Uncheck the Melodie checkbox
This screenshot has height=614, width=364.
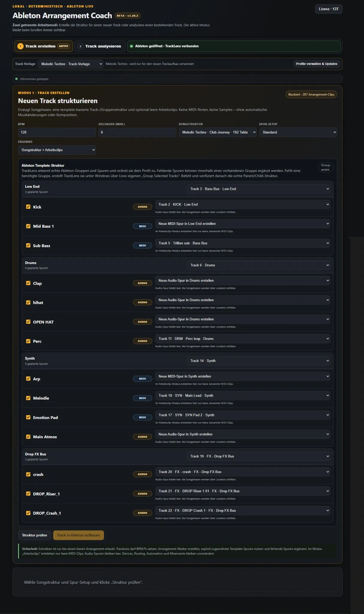click(28, 398)
